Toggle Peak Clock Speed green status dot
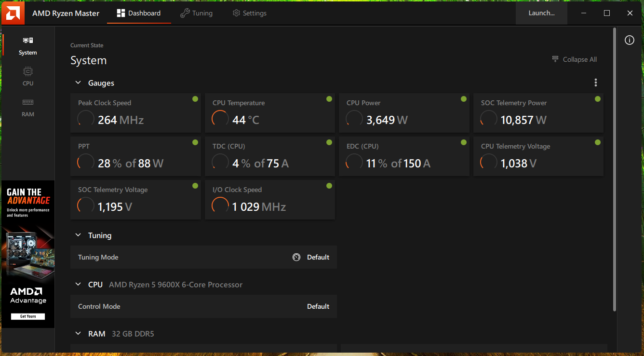The height and width of the screenshot is (356, 644). 195,99
